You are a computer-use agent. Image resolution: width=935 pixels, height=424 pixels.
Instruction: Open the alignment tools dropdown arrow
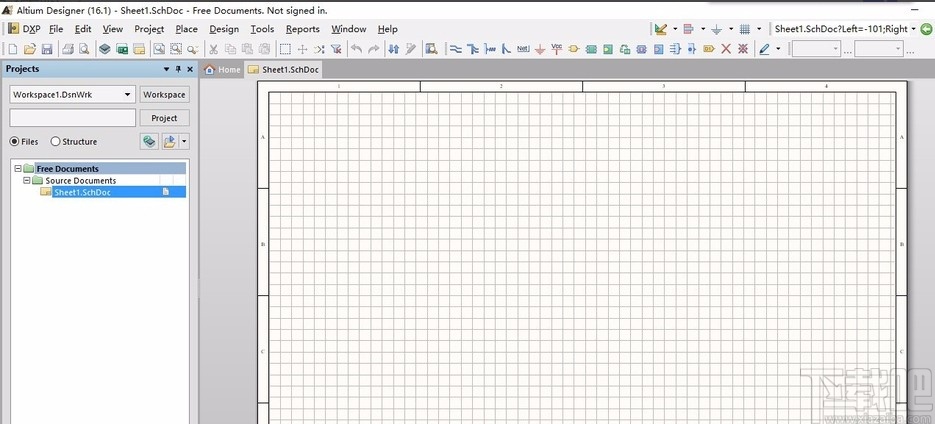(x=703, y=29)
